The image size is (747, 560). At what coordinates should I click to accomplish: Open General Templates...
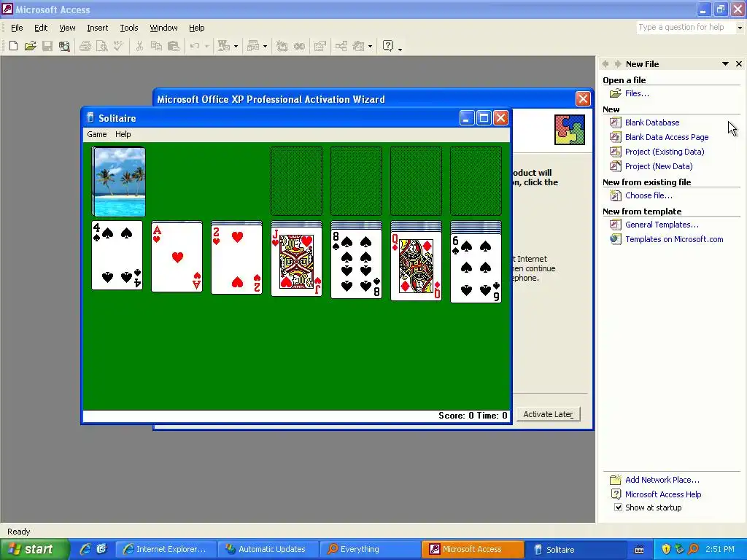(x=662, y=225)
